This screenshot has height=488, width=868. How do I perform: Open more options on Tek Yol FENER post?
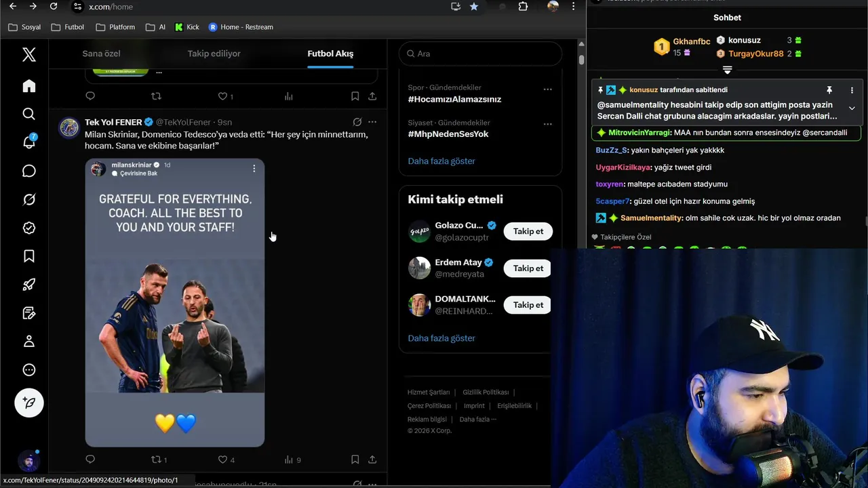372,122
